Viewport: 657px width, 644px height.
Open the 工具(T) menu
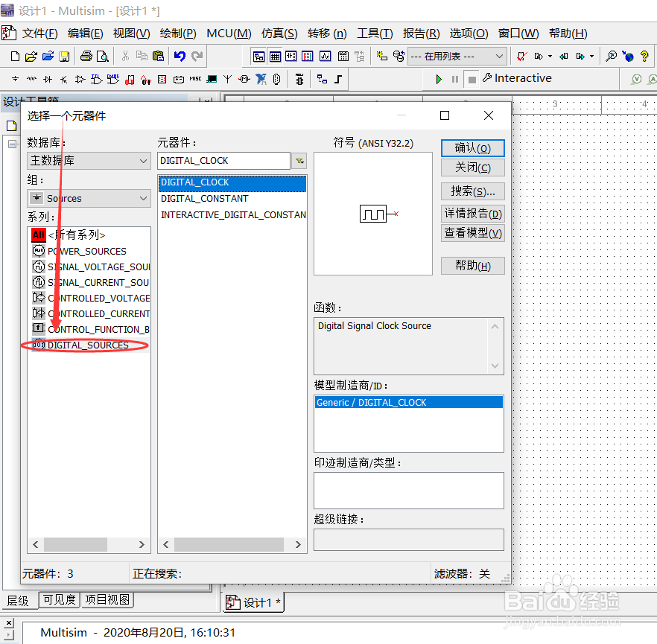(375, 34)
